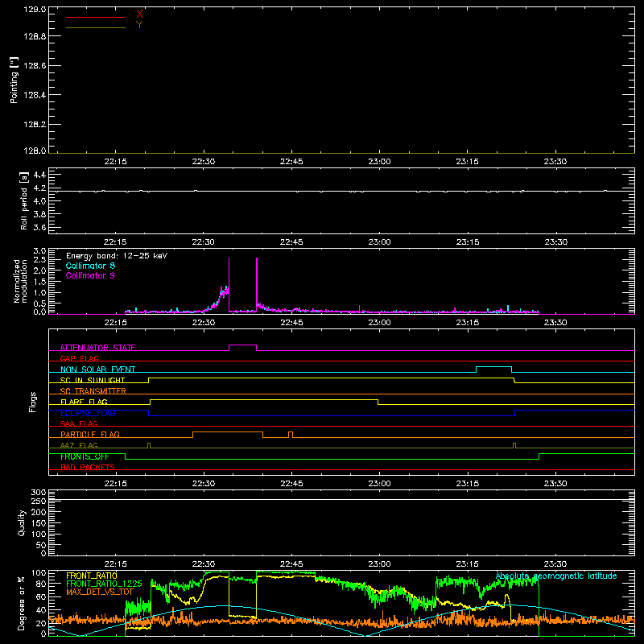Viewport: 644px width, 644px height.
Task: Select the Collimator 9 legend entry
Action: tap(90, 275)
